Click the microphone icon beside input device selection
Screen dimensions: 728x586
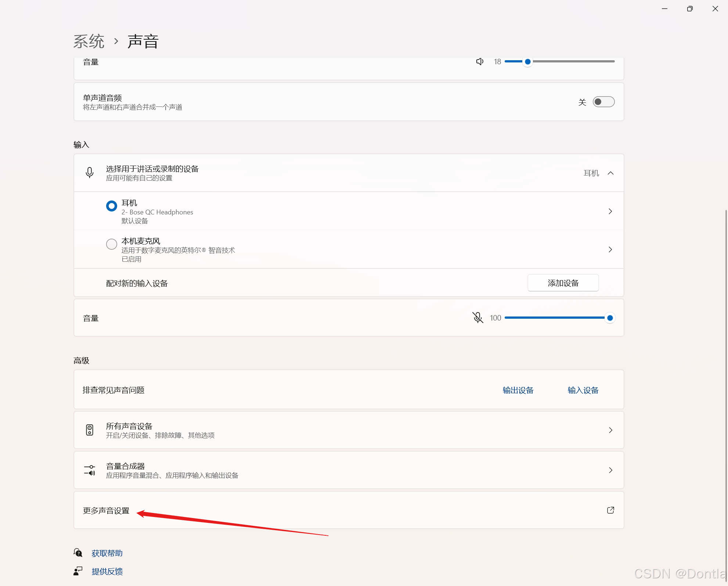click(90, 173)
